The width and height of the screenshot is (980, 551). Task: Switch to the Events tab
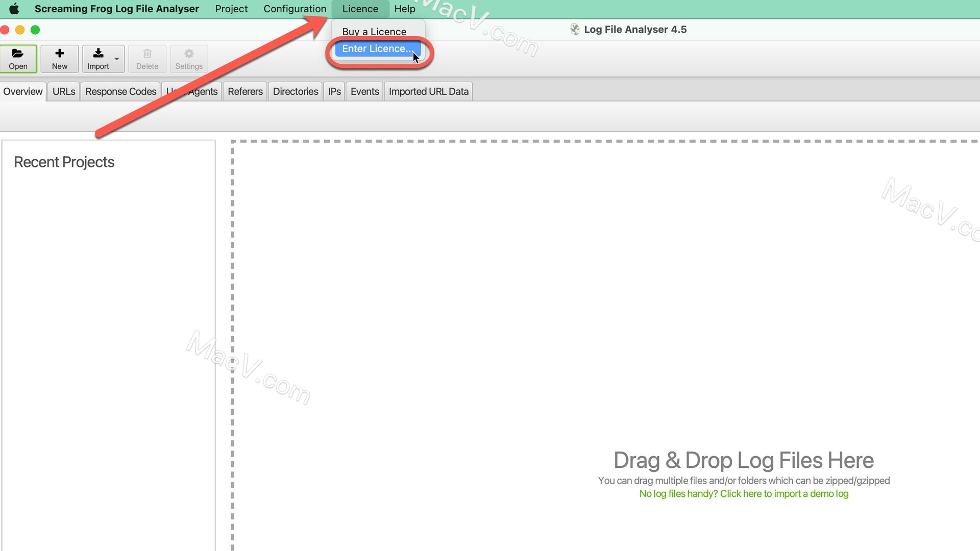(x=365, y=91)
